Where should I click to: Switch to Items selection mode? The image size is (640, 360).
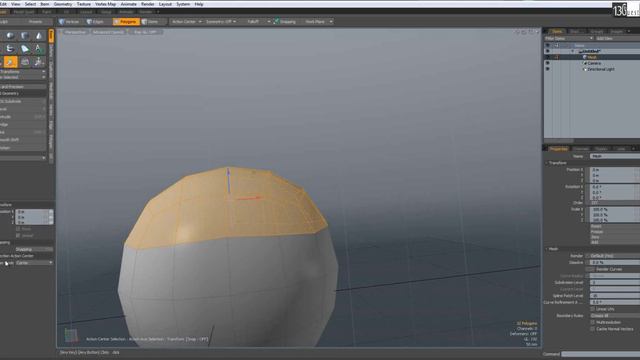coord(150,21)
